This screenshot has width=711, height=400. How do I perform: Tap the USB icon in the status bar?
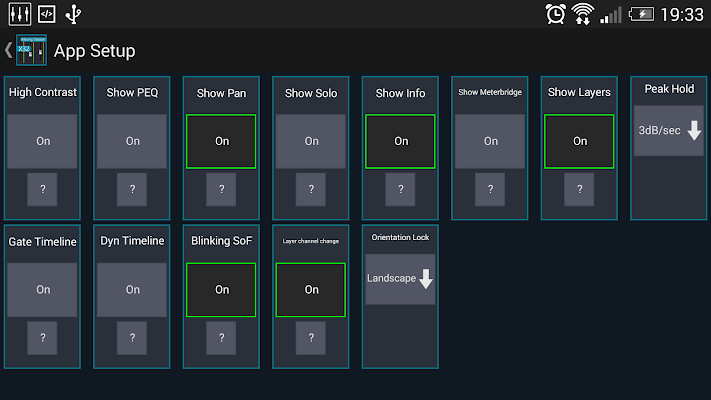(74, 14)
